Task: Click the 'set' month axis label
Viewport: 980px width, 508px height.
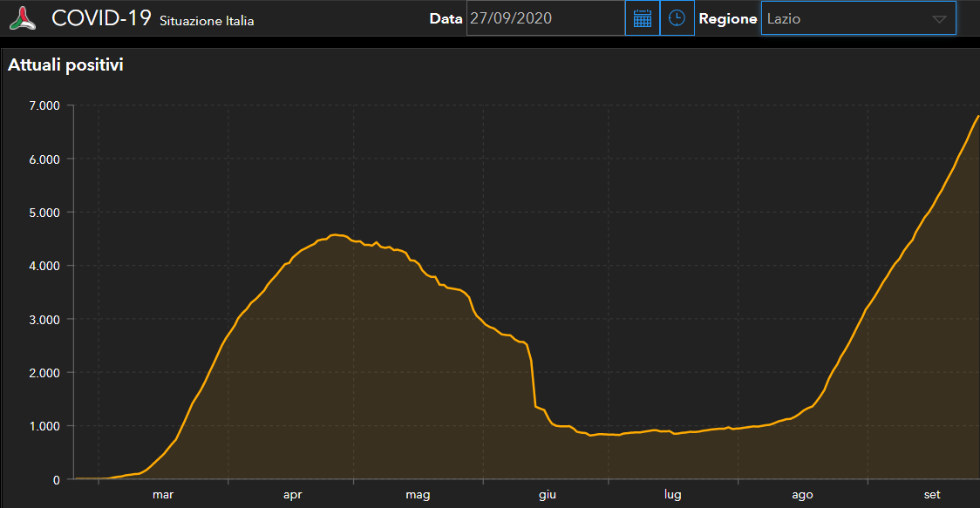Action: point(932,495)
